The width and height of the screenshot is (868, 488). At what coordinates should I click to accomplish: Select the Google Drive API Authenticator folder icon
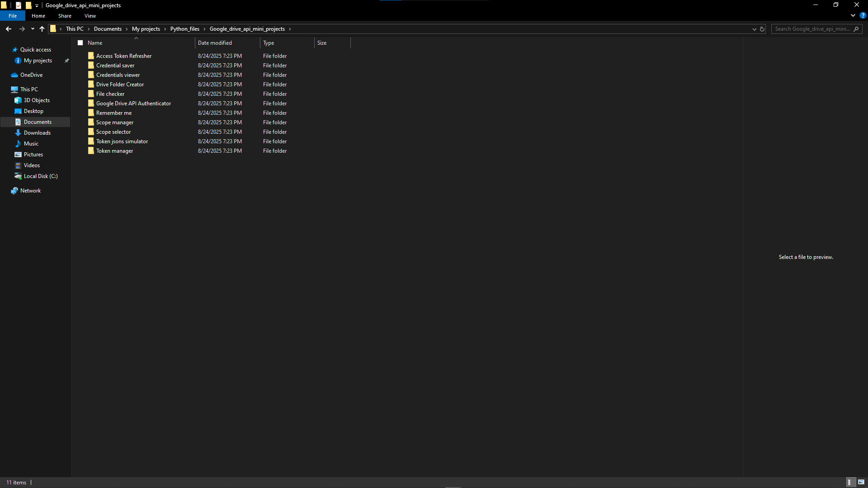pos(91,103)
